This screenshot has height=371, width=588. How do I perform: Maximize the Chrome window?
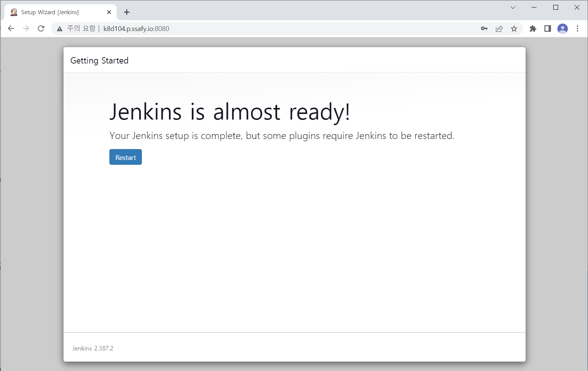[x=556, y=7]
